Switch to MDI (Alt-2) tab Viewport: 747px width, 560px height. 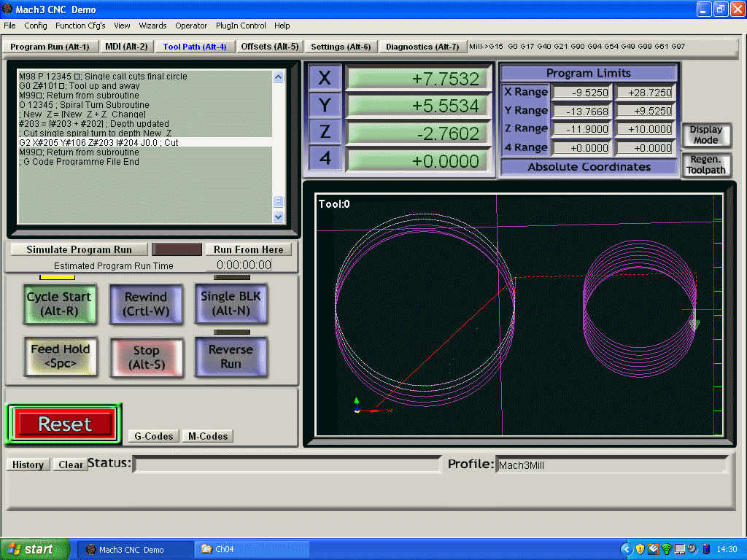(126, 47)
